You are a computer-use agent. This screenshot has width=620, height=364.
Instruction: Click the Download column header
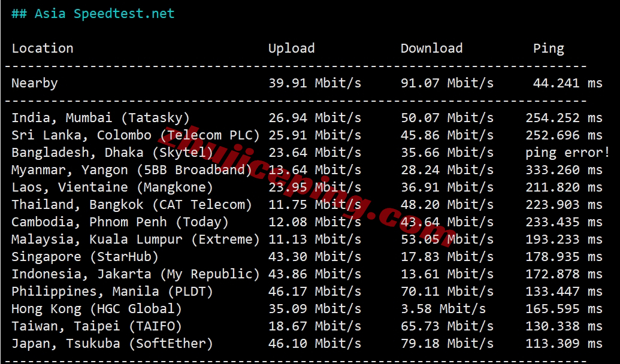point(431,48)
